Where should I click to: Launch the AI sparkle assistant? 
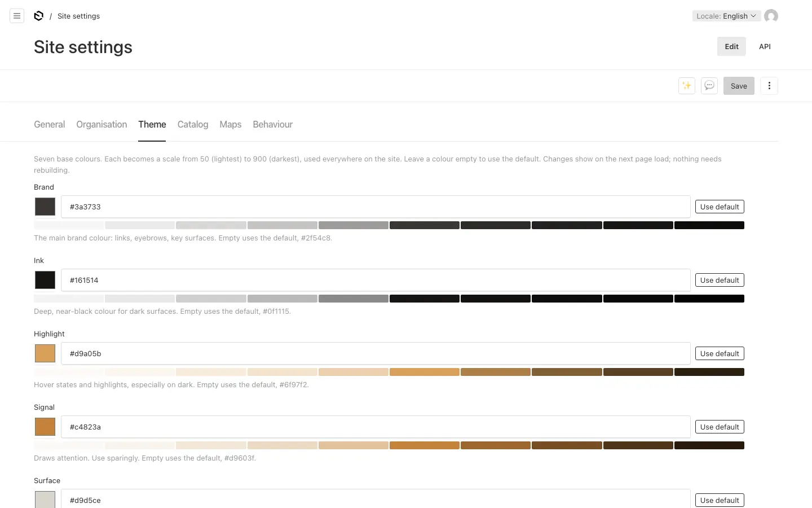click(687, 86)
